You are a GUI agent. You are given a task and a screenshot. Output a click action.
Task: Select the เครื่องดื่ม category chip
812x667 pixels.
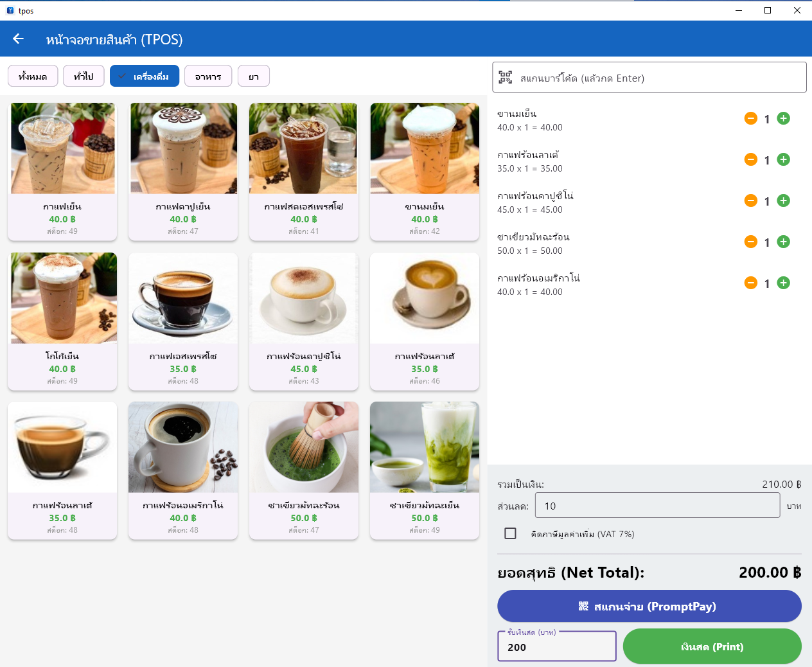pyautogui.click(x=145, y=76)
